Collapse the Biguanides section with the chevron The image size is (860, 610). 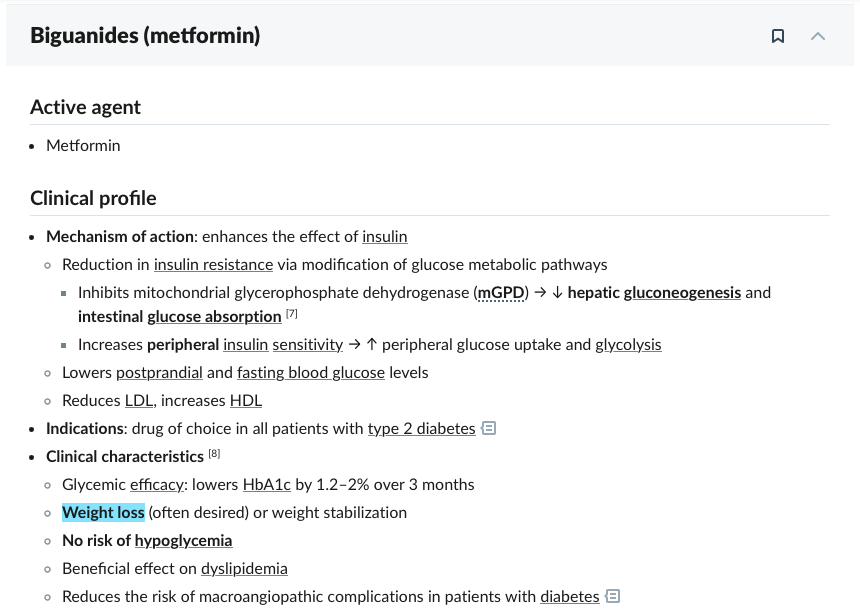818,36
